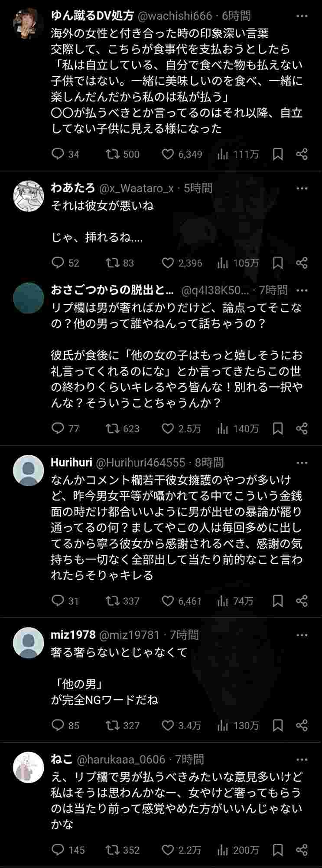Share the miz1978 tweet
The width and height of the screenshot is (322, 868).
point(302,725)
